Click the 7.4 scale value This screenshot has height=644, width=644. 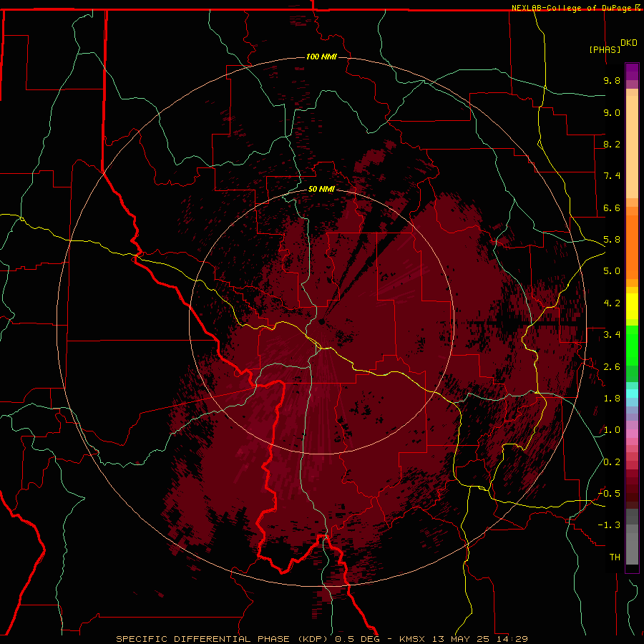(x=612, y=176)
